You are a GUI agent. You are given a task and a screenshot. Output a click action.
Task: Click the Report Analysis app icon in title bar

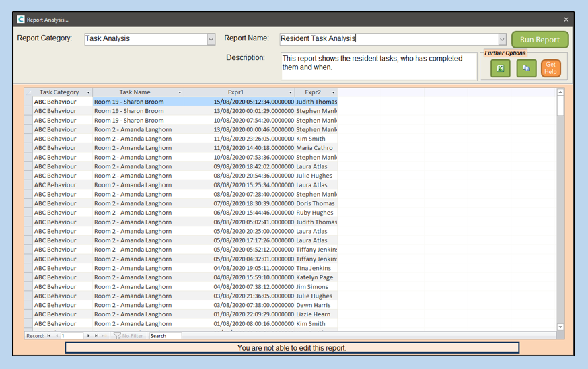(21, 20)
